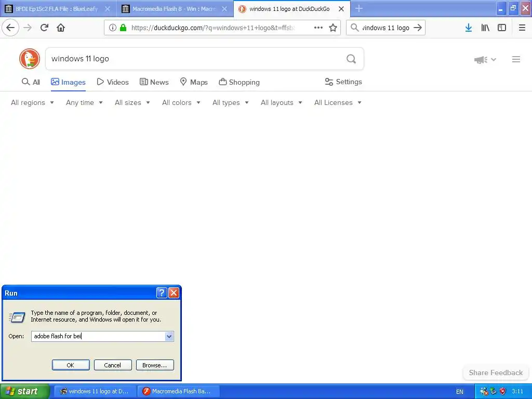The width and height of the screenshot is (532, 399).
Task: Close the windows 11 logo DuckDuckGo tab
Action: pyautogui.click(x=341, y=9)
